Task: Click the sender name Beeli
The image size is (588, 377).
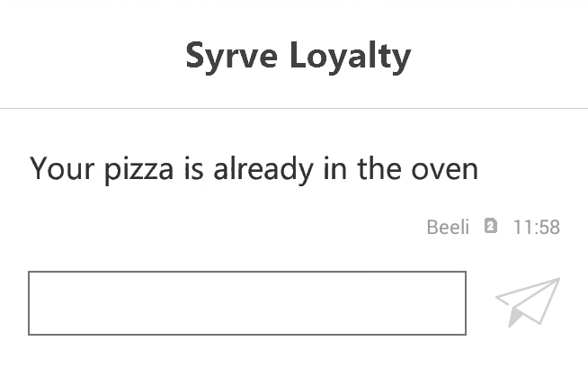Action: pyautogui.click(x=448, y=227)
